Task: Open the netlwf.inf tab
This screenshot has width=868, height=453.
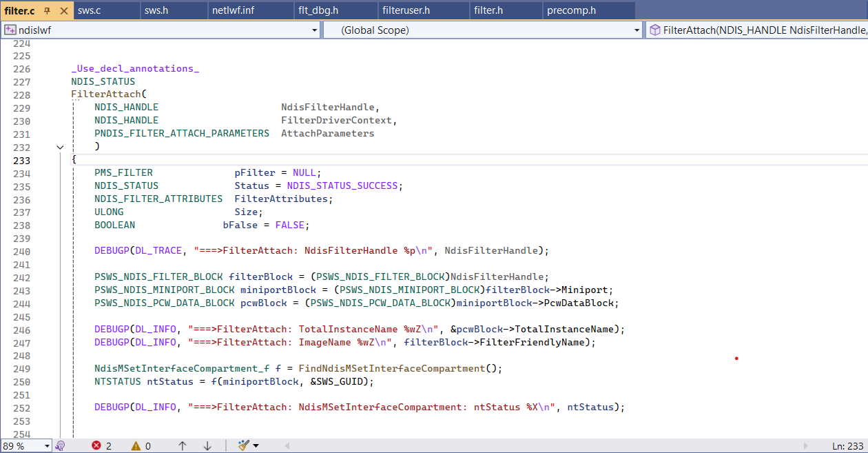Action: pyautogui.click(x=233, y=11)
